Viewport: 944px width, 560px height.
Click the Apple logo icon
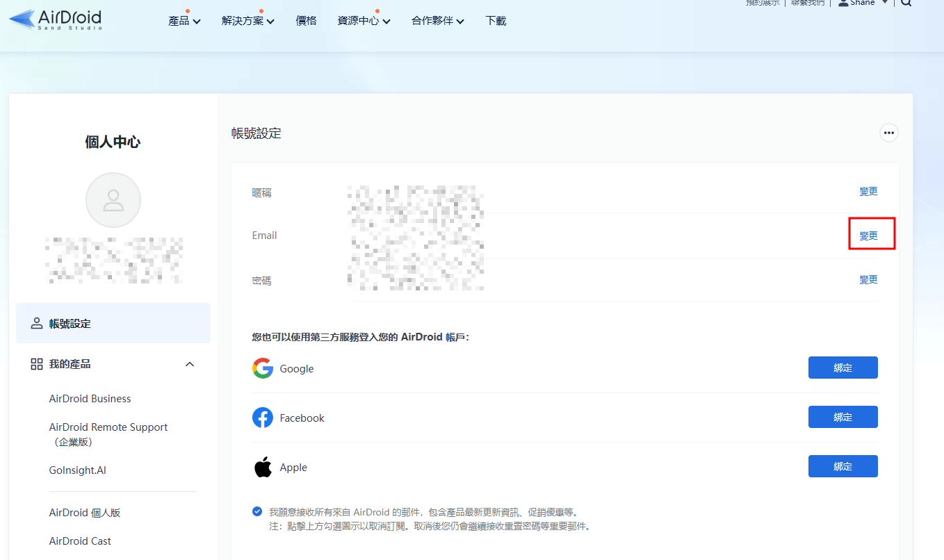coord(263,467)
